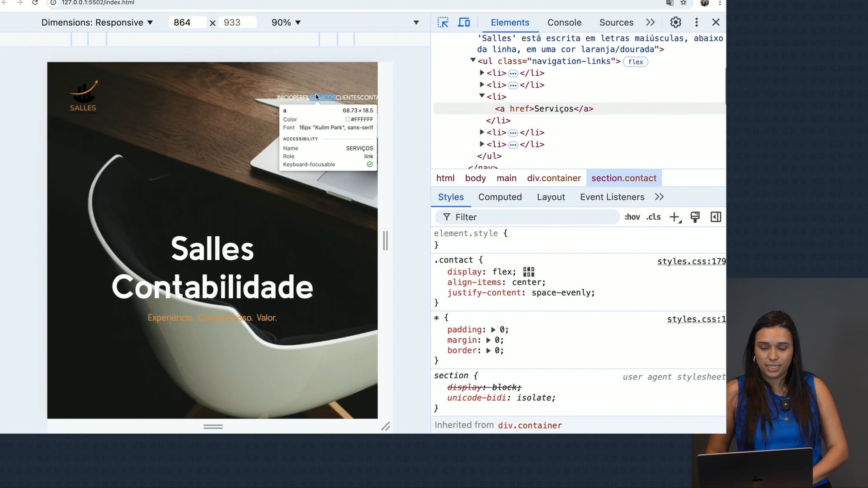
Task: Click the new style rule plus icon
Action: click(x=675, y=217)
